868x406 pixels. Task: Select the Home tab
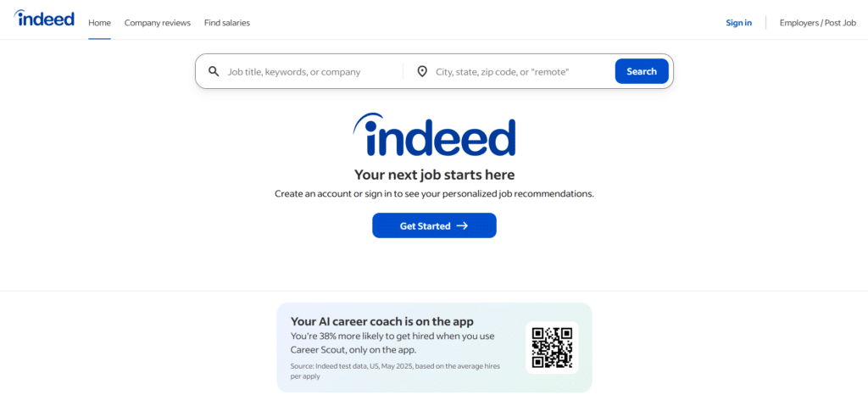pos(99,23)
